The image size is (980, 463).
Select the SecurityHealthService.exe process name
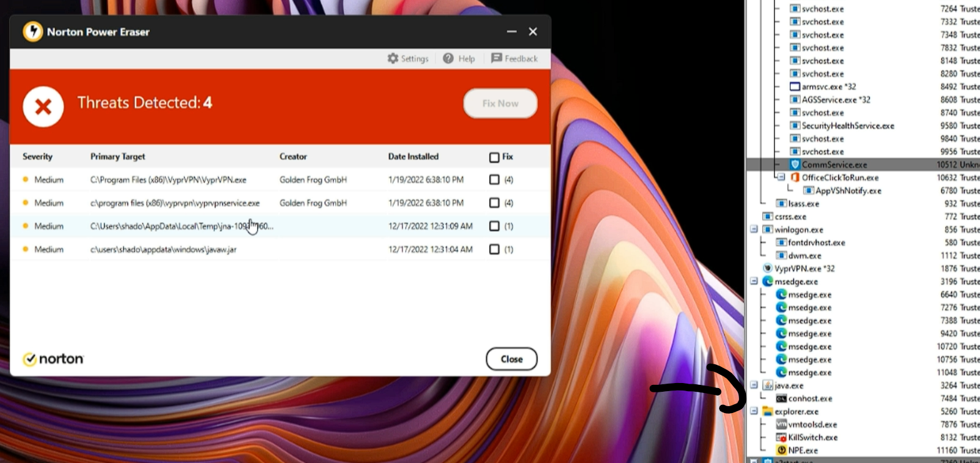pyautogui.click(x=848, y=126)
